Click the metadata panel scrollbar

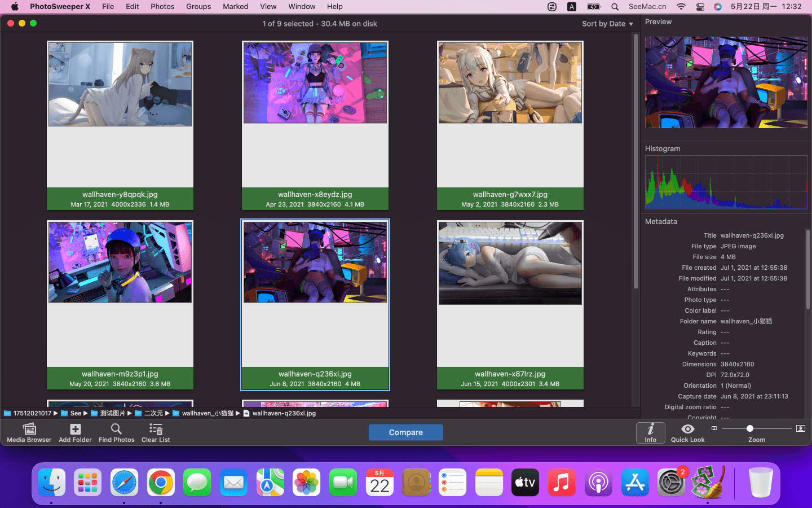[807, 269]
